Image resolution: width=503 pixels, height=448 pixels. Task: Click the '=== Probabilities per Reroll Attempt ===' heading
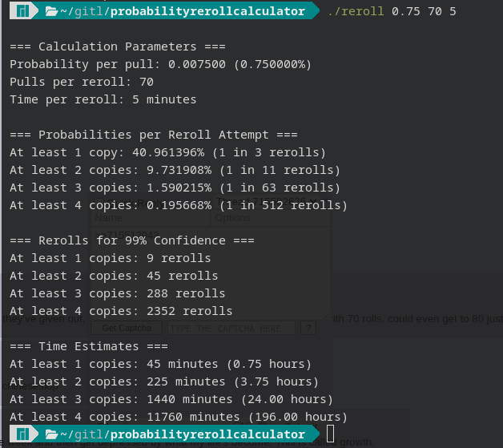[x=154, y=135]
